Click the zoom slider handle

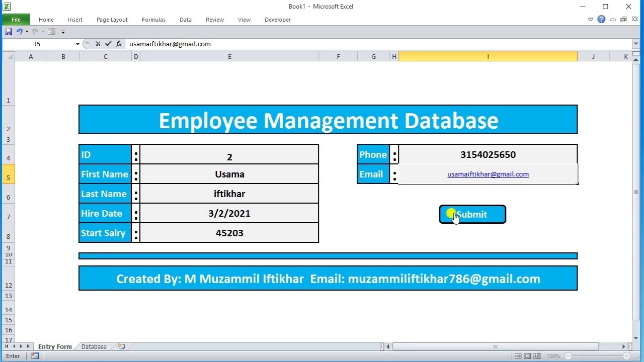597,356
